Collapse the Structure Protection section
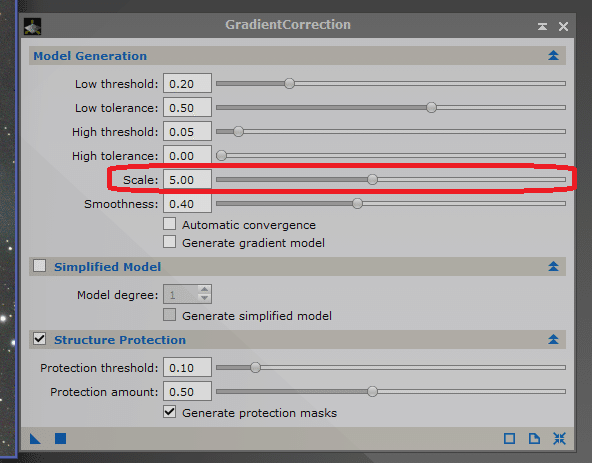Screen dimensions: 592x463 tap(553, 340)
